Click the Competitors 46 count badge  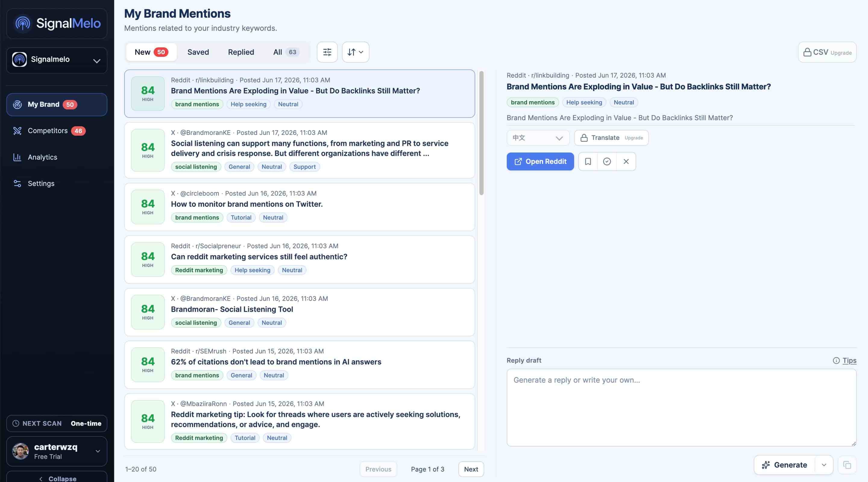[78, 131]
